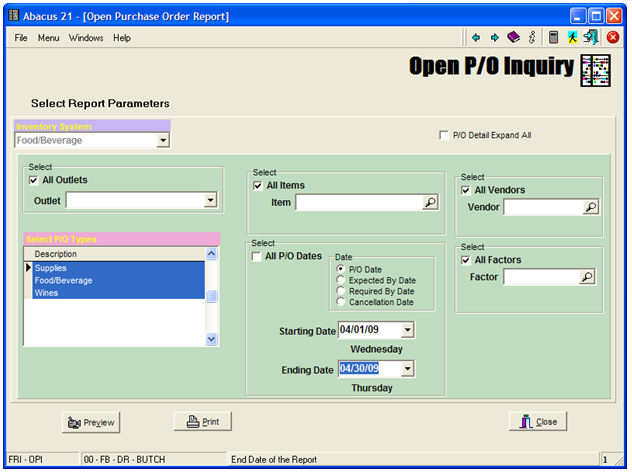Expand the Outlet dropdown list
The height and width of the screenshot is (473, 632).
210,200
